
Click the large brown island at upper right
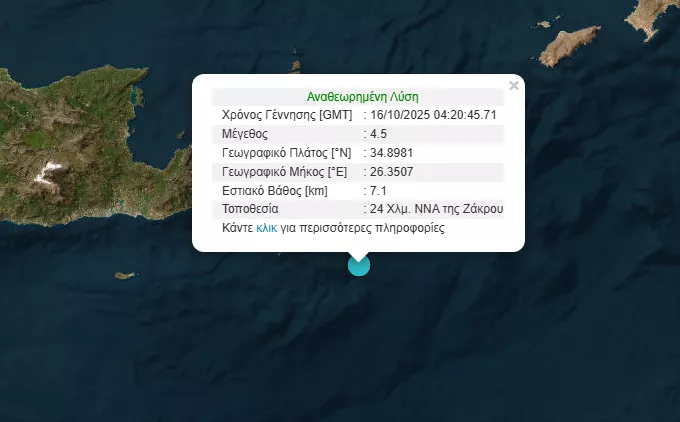click(x=569, y=46)
